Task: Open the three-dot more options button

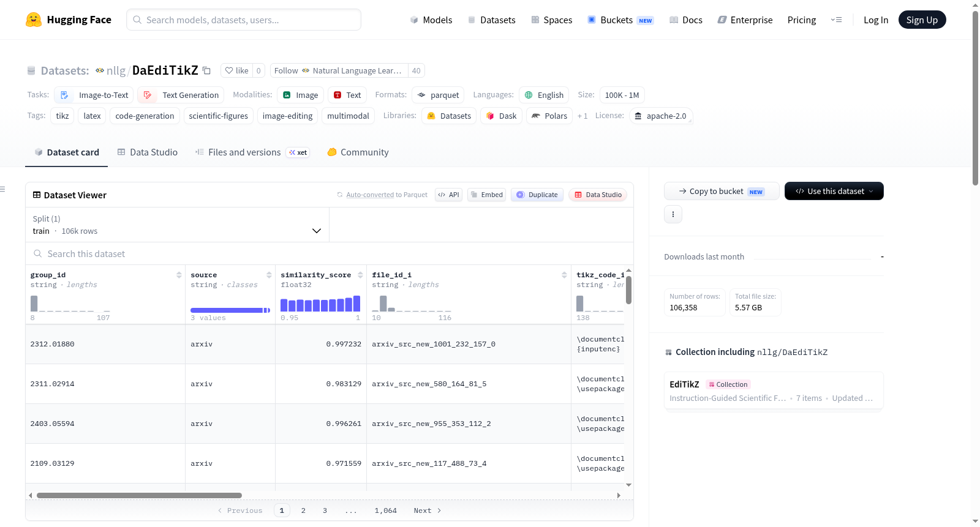Action: 673,214
